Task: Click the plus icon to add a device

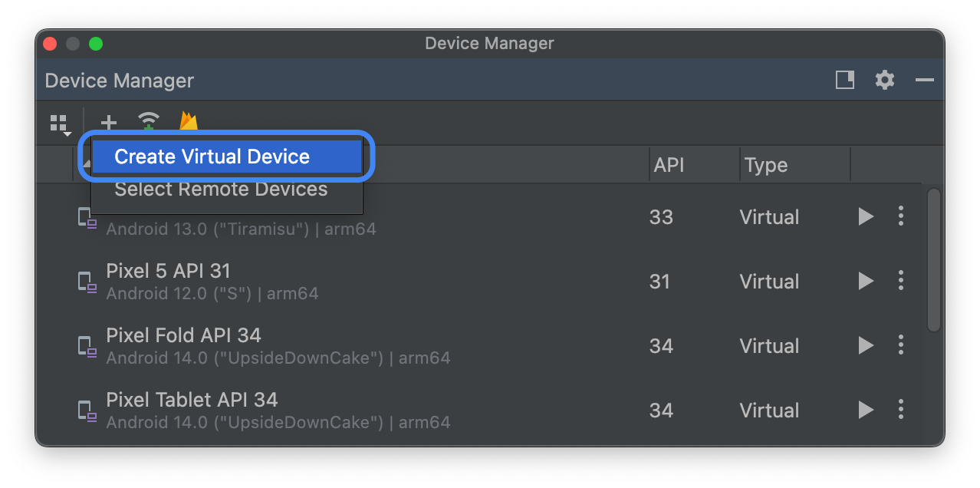Action: click(108, 123)
